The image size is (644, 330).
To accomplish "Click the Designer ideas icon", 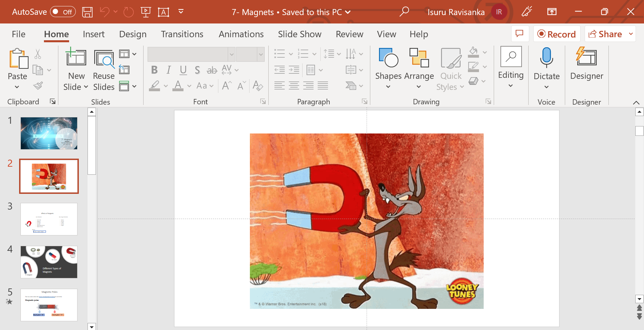I will point(586,63).
